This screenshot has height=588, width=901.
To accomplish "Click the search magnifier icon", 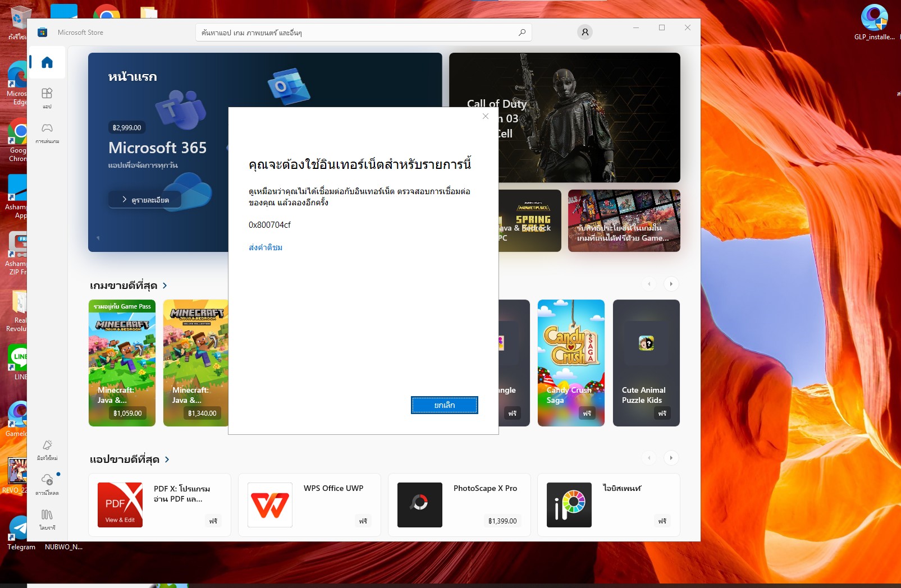I will [x=522, y=33].
